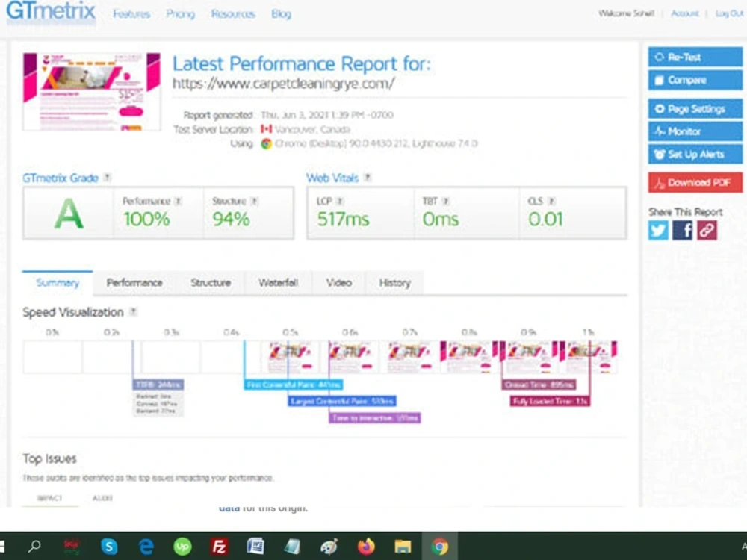Screen dimensions: 747x560
Task: Open the notepad app in taskbar
Action: click(x=292, y=546)
